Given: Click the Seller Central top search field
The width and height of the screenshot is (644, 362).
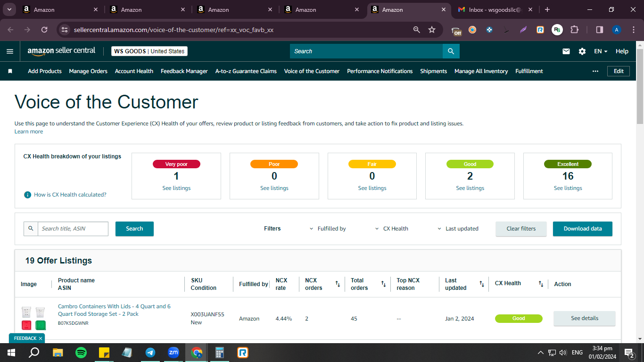Looking at the screenshot, I should click(366, 51).
